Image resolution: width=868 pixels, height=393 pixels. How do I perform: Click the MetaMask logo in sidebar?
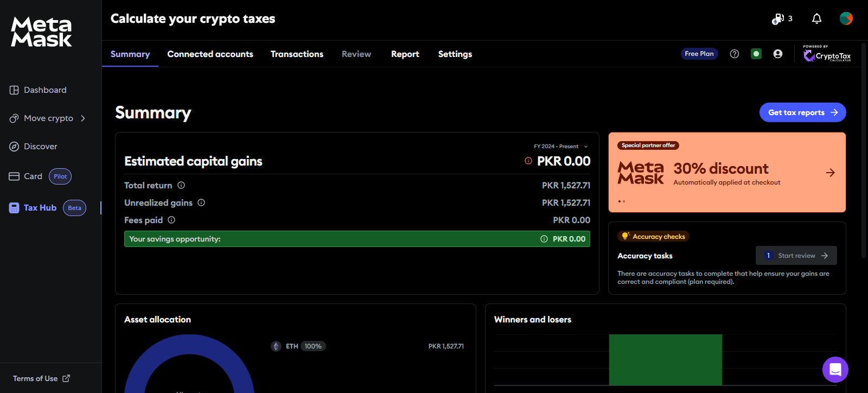[41, 31]
